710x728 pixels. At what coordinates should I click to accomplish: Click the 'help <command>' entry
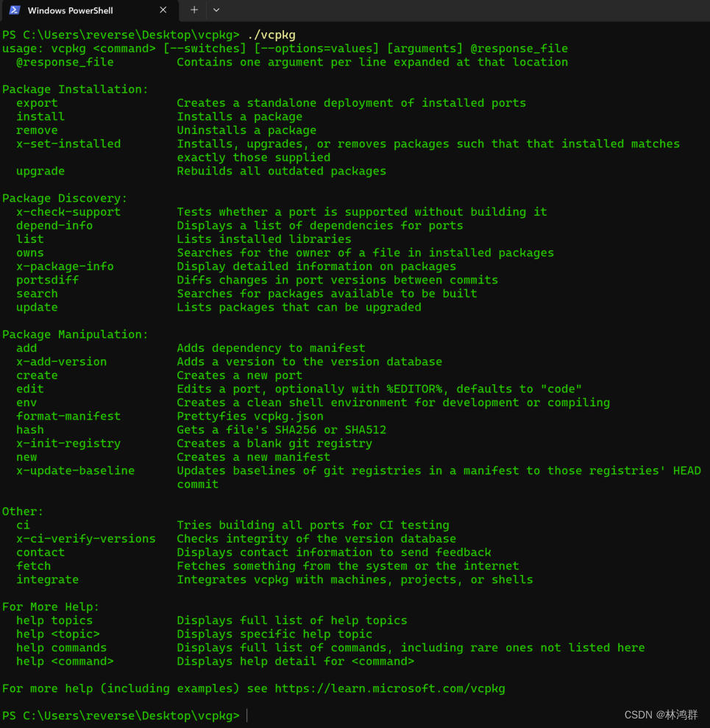[65, 661]
